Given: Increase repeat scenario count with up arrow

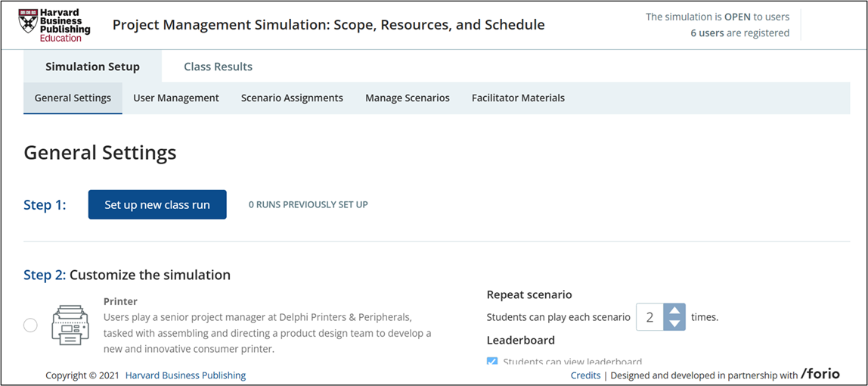Looking at the screenshot, I should click(674, 310).
